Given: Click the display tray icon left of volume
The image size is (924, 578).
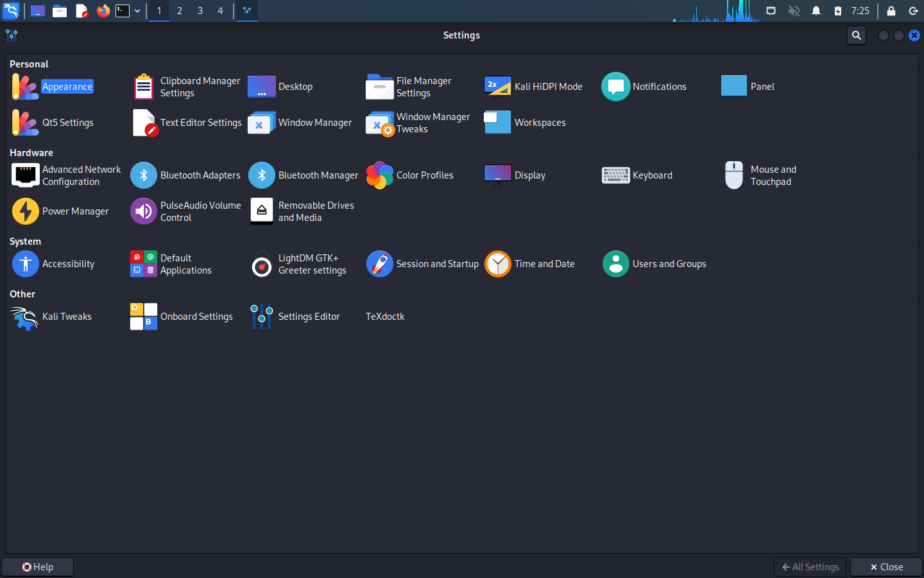Looking at the screenshot, I should point(771,11).
